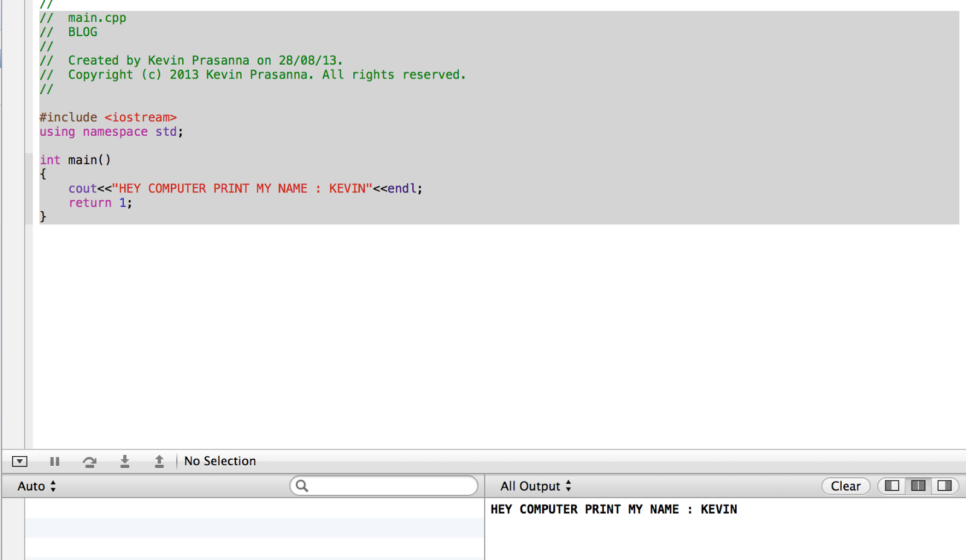Screen dimensions: 966x560
Task: Step out of the current function
Action: coord(159,461)
